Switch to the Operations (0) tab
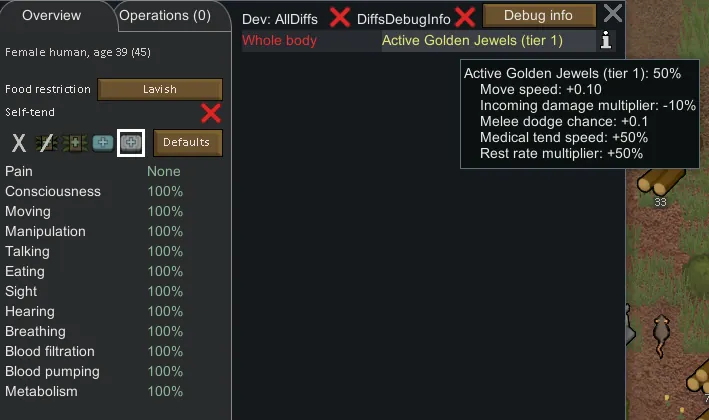 point(164,15)
